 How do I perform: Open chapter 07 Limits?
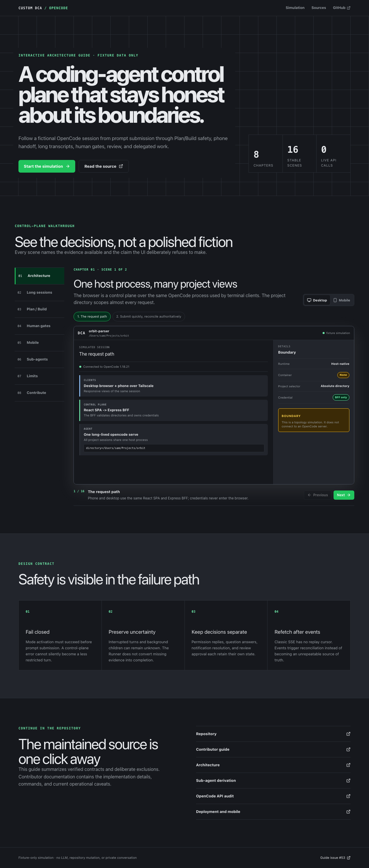pos(39,376)
